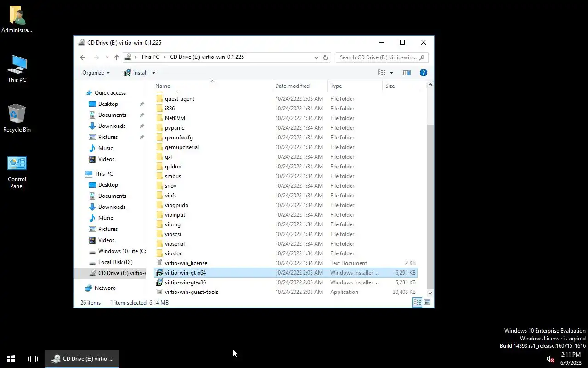
Task: Click the Search CD Drive box
Action: point(382,57)
